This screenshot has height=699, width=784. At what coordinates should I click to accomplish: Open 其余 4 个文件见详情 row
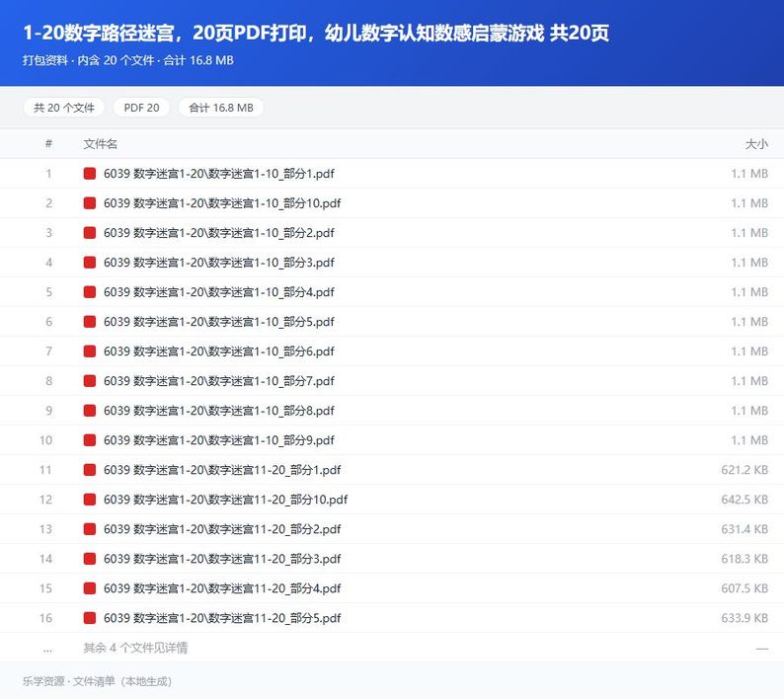392,648
